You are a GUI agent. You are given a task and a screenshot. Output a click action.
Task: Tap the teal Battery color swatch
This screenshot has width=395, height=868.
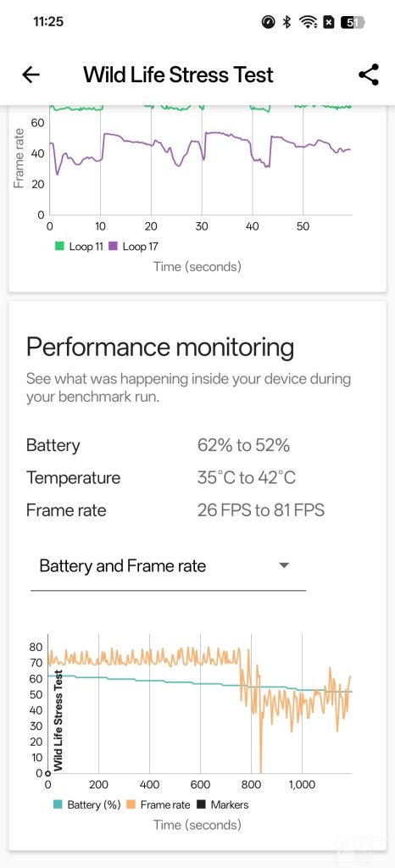point(58,805)
